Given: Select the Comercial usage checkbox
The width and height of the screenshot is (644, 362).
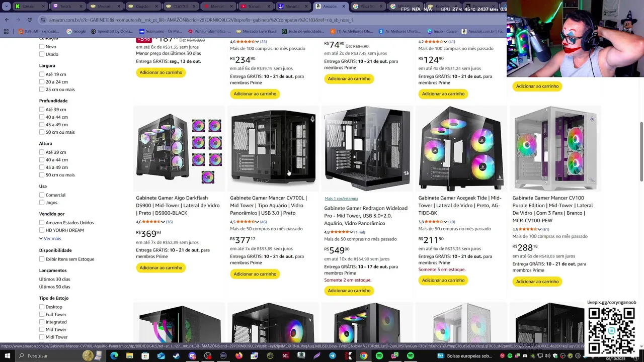Looking at the screenshot, I should tap(42, 195).
